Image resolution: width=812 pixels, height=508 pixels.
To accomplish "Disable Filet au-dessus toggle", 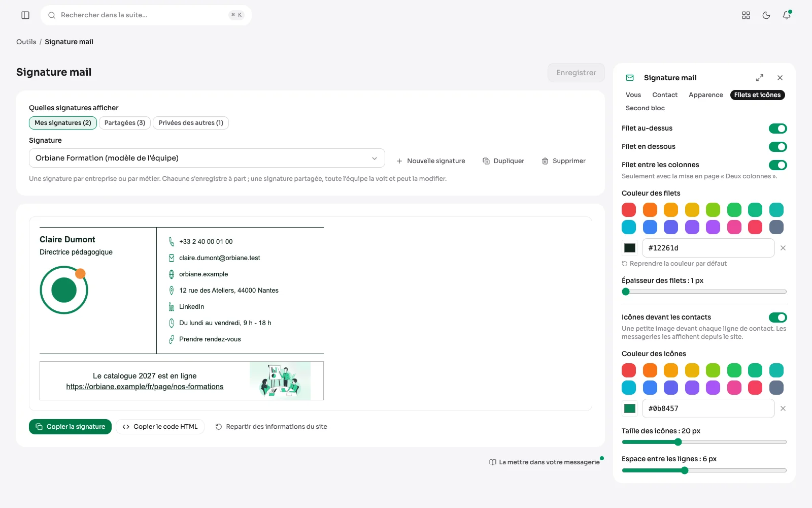I will click(x=777, y=129).
